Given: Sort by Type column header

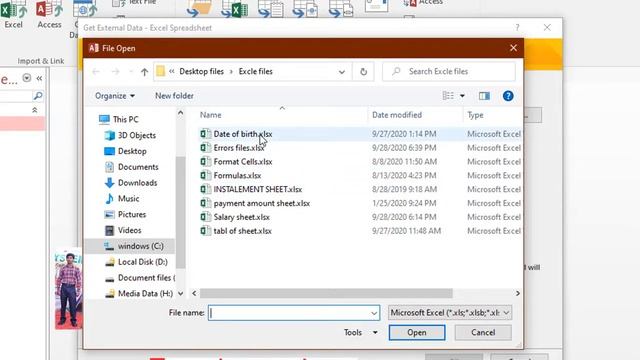Looking at the screenshot, I should (x=476, y=115).
